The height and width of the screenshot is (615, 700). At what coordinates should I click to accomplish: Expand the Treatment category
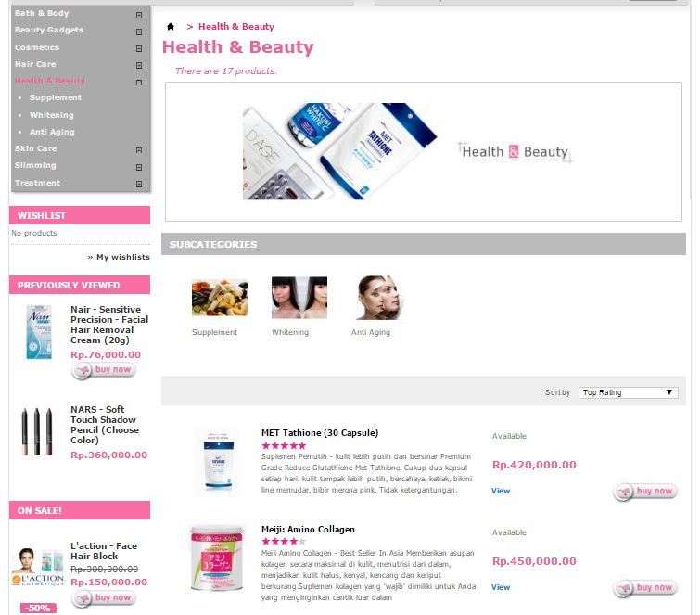point(139,184)
